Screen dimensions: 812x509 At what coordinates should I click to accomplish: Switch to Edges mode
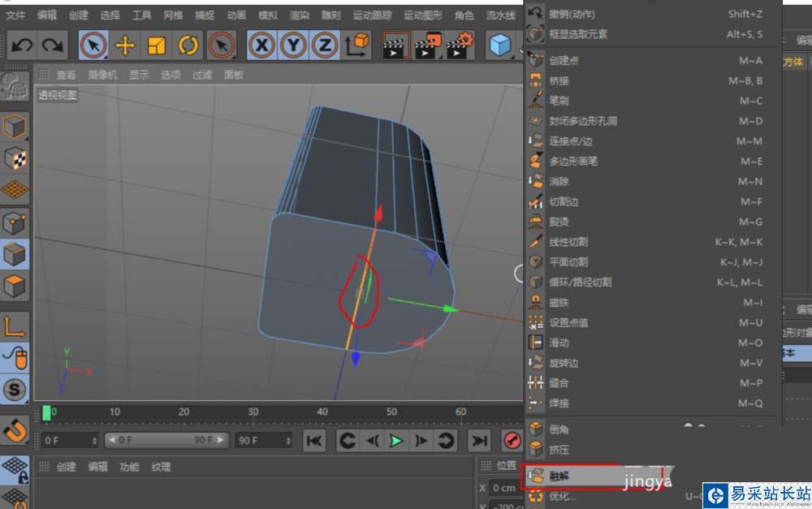point(15,255)
